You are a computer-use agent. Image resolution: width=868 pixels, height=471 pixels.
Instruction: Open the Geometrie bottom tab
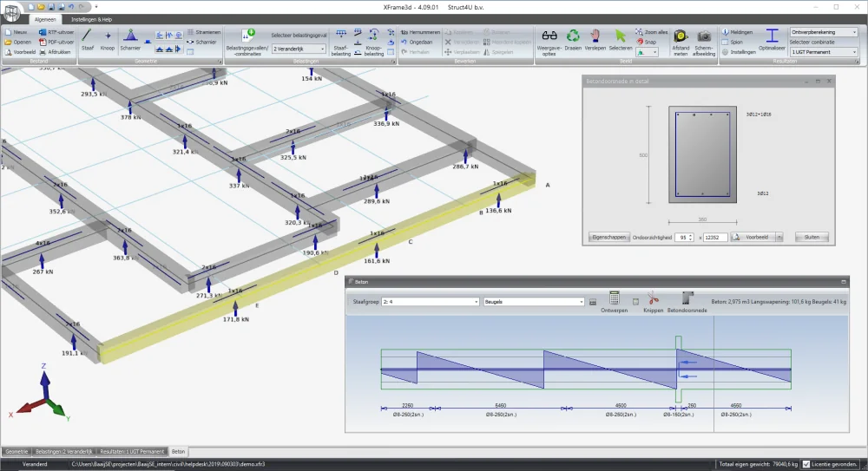point(16,452)
